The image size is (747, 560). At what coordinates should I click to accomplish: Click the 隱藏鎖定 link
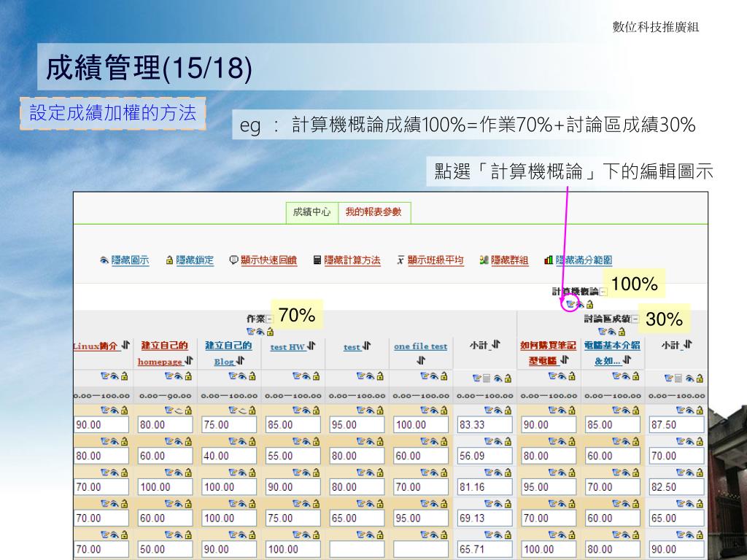[x=195, y=260]
